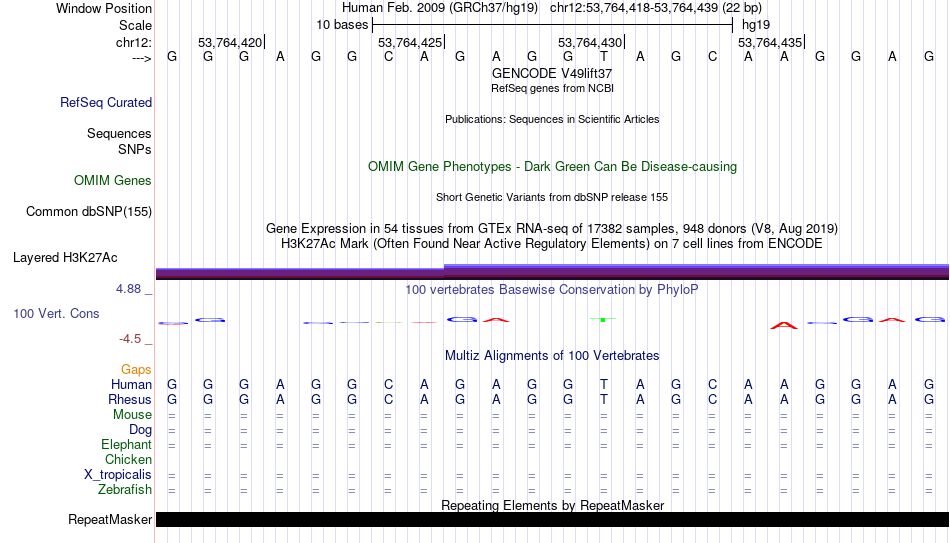Screen dimensions: 950x543
Task: Open the OMIM Genes track label
Action: pyautogui.click(x=113, y=181)
